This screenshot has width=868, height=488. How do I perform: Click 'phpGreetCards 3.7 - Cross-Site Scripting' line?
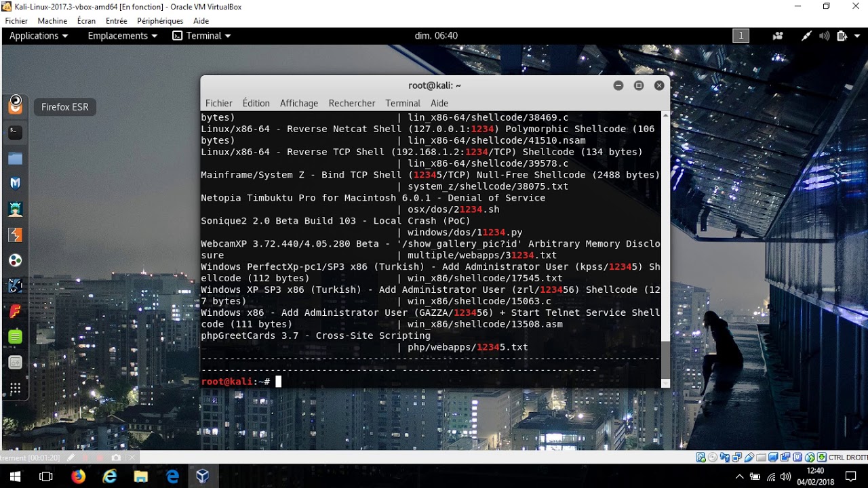315,335
